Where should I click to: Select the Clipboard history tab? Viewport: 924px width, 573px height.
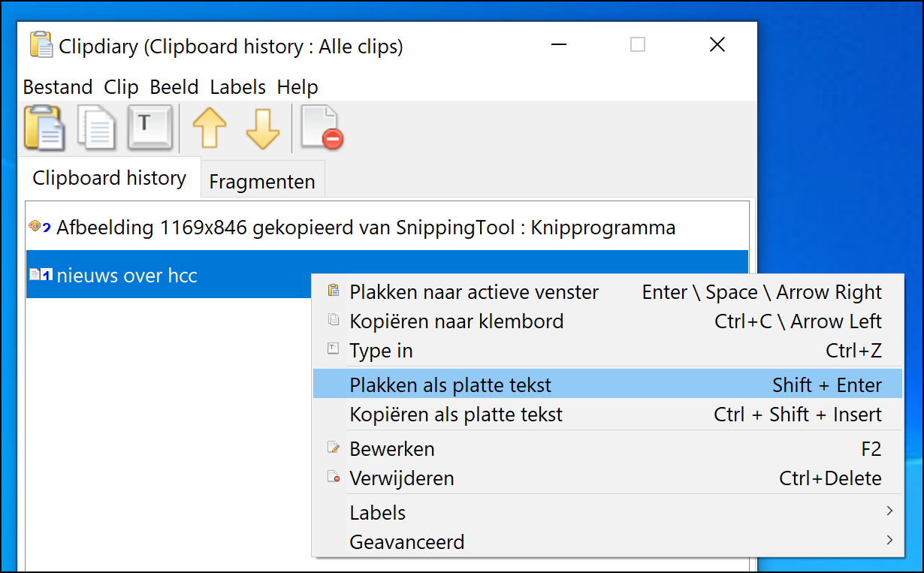(x=109, y=178)
